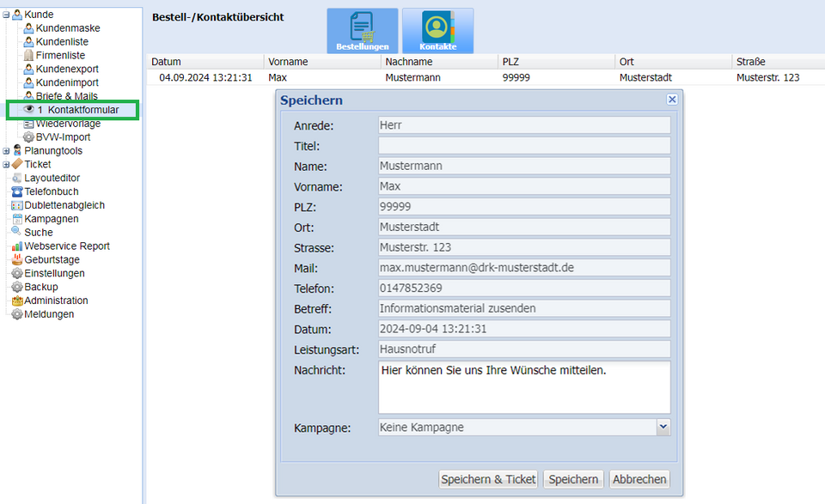The width and height of the screenshot is (825, 504).
Task: Click the Musterstr. 123 table cell
Action: click(x=767, y=78)
